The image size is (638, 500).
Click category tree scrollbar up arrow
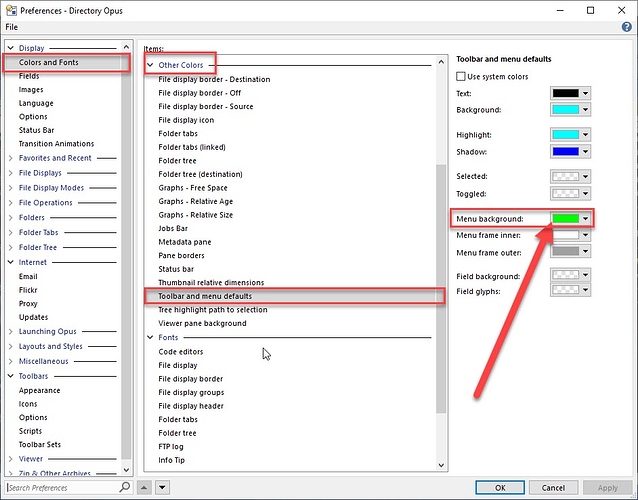(x=126, y=47)
